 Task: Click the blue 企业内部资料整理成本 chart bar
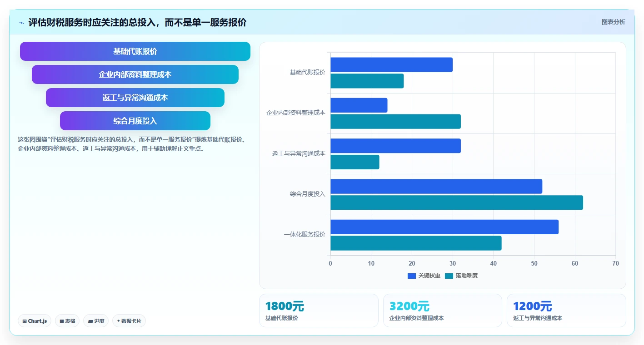tap(359, 105)
